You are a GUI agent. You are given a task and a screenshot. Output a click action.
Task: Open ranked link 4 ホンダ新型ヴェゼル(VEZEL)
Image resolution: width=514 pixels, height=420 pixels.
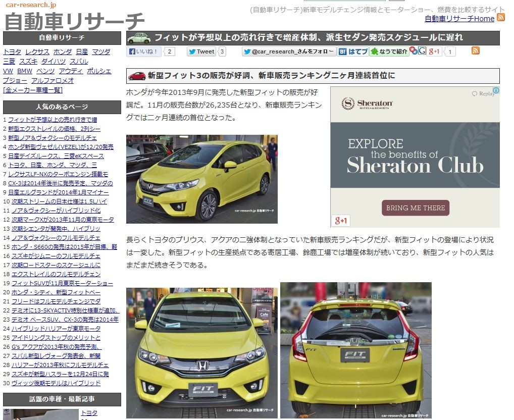[x=61, y=147]
